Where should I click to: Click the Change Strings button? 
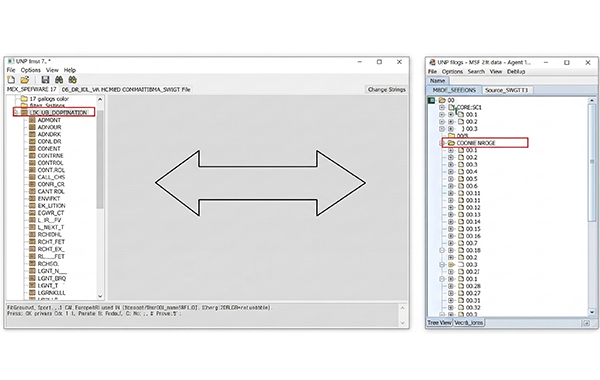386,90
